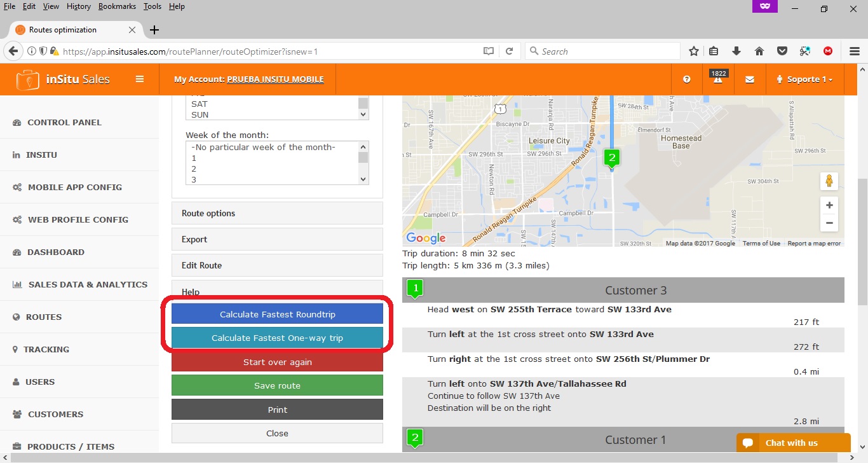Expand the Export section
Viewport: 868px width, 463px height.
click(277, 240)
